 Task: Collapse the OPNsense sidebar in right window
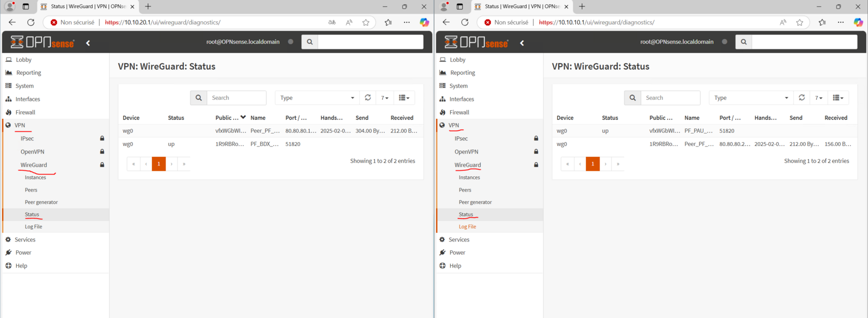pos(522,43)
